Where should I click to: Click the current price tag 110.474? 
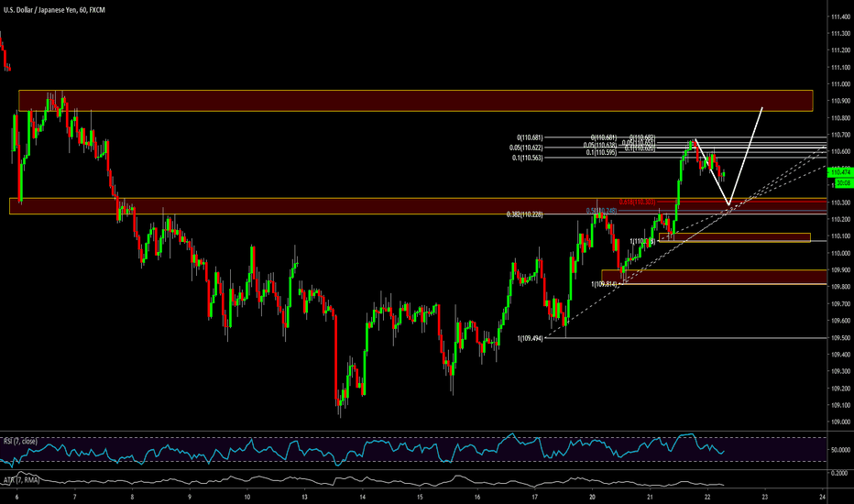pyautogui.click(x=840, y=172)
